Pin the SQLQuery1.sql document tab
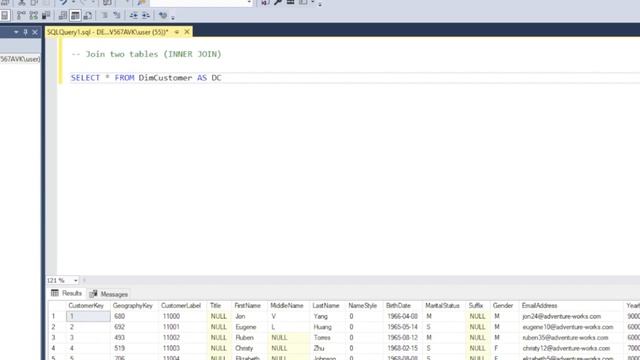640x360 pixels. pos(177,32)
